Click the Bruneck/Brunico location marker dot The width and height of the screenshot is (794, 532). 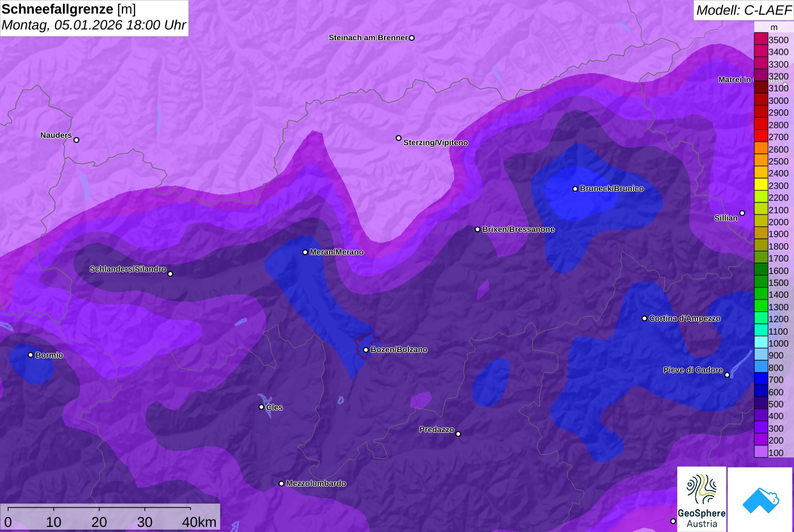(x=575, y=189)
